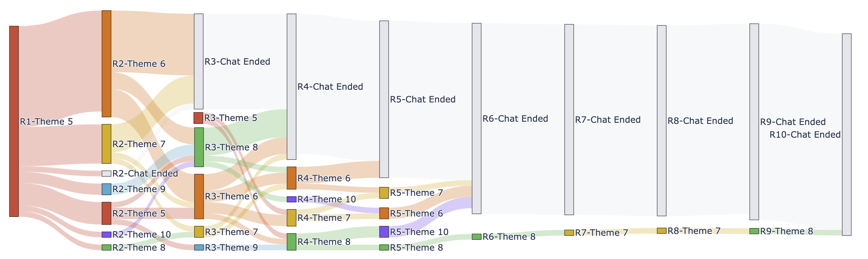Select the purple R5-Theme 10 node

click(x=384, y=232)
